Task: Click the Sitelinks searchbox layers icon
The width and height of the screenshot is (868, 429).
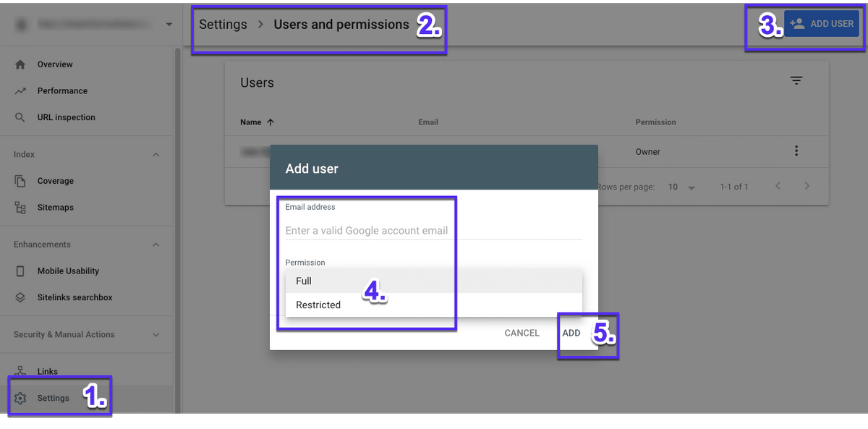Action: 20,297
